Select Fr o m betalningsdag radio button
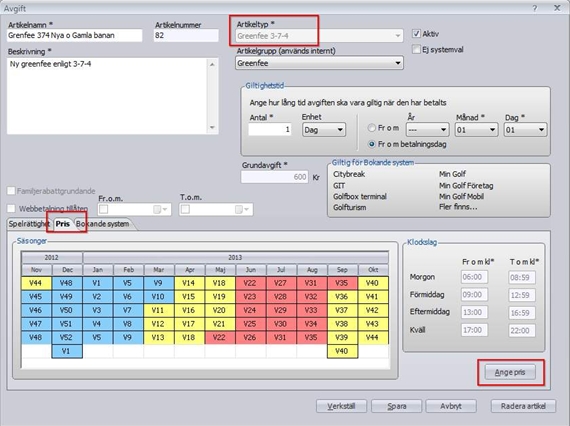This screenshot has height=426, width=570. tap(372, 144)
